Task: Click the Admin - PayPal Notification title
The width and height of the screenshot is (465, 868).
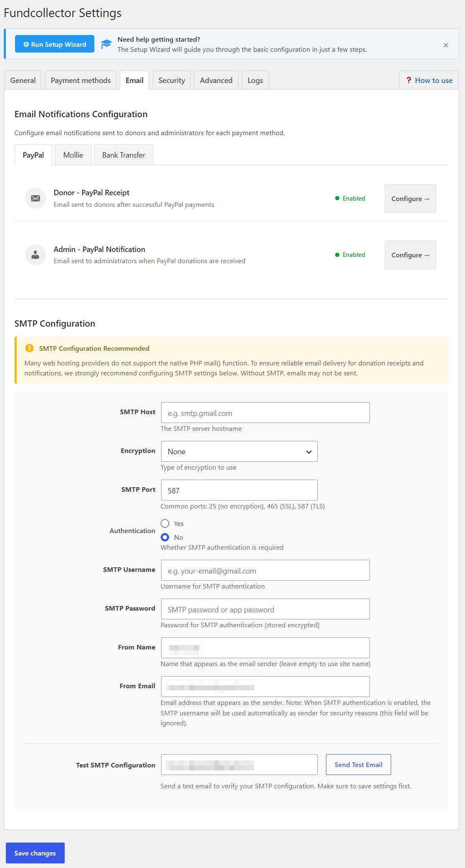Action: click(99, 249)
